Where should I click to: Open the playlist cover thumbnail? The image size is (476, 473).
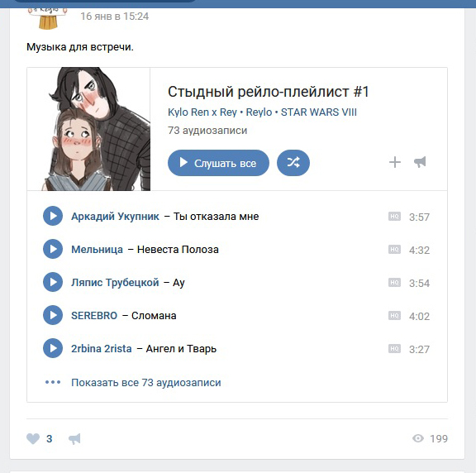88,129
